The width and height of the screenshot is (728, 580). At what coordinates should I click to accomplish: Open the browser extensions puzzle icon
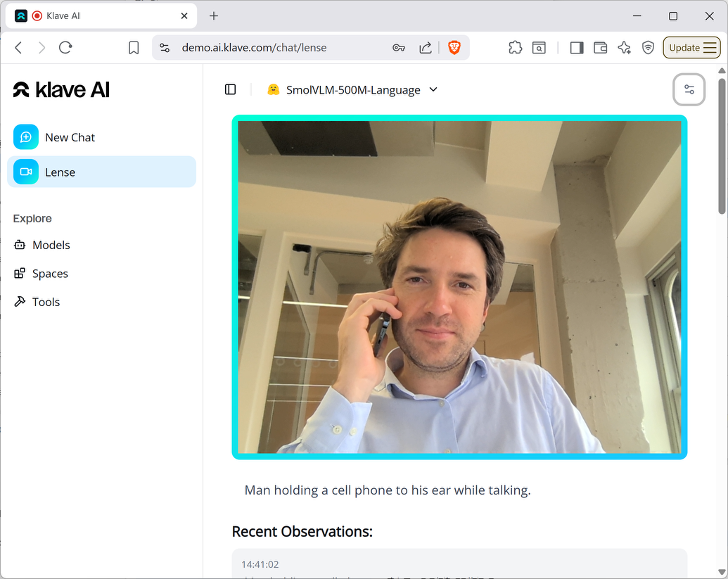tap(515, 47)
